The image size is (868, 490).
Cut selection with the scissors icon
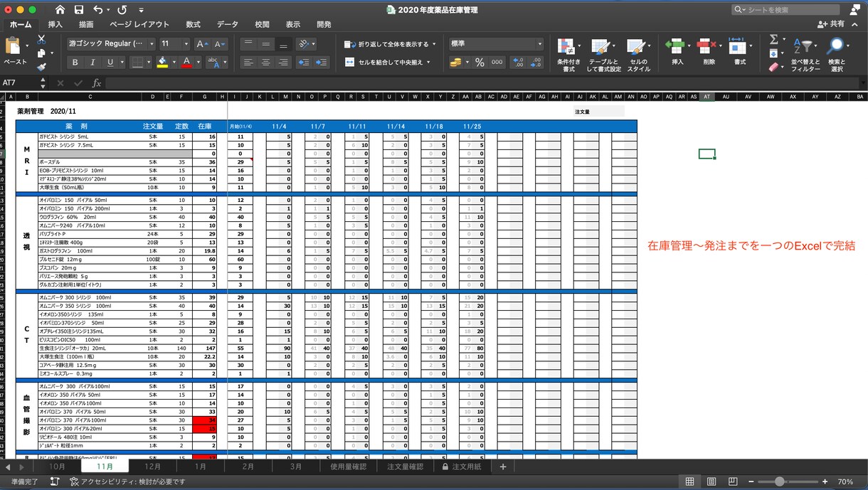[41, 39]
